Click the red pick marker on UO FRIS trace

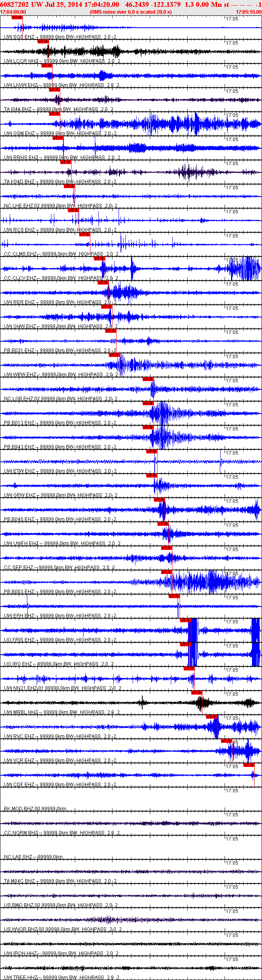[x=185, y=620]
